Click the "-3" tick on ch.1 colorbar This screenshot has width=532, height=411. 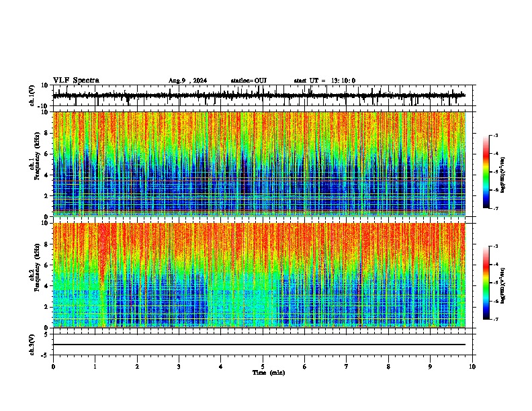point(495,135)
